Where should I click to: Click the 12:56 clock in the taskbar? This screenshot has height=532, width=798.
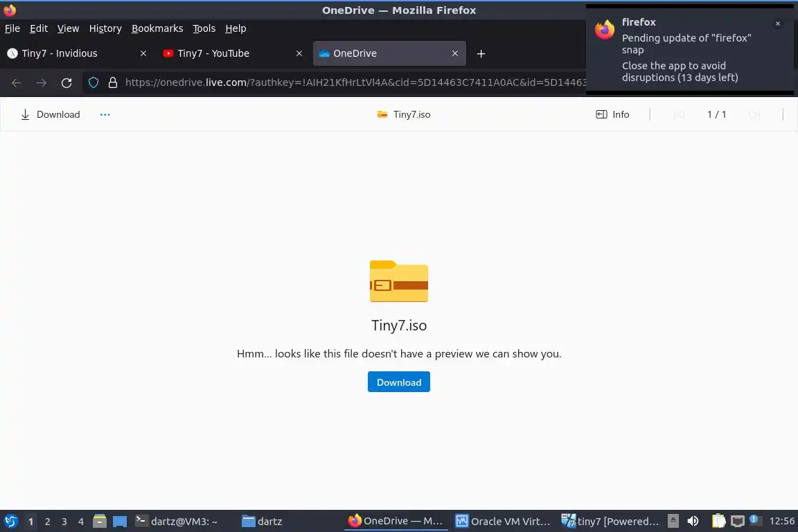[781, 522]
